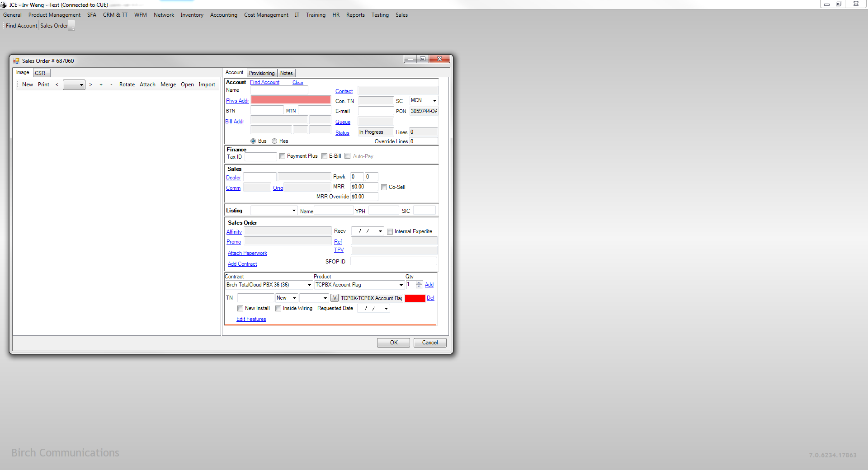This screenshot has width=868, height=470.
Task: Switch to the Provisioning tab
Action: 261,73
